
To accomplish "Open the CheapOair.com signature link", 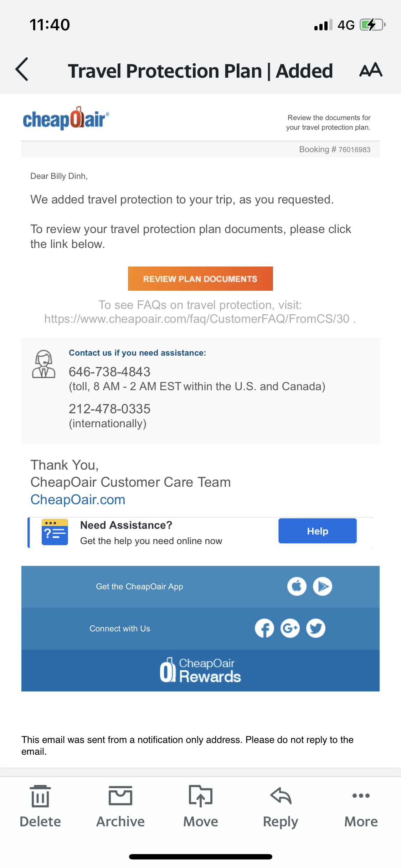I will 78,500.
